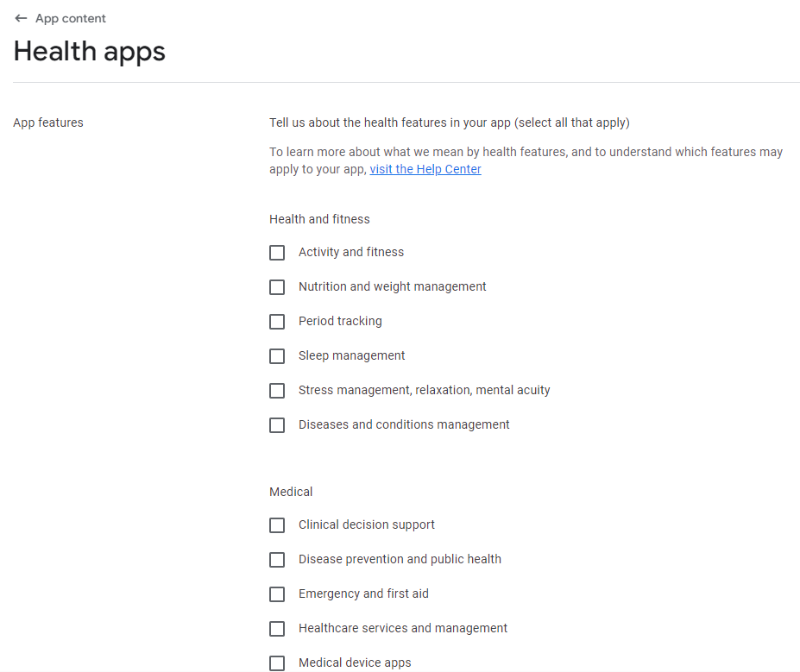Check the Medical device apps checkbox
Screen dimensions: 800x672
(277, 663)
